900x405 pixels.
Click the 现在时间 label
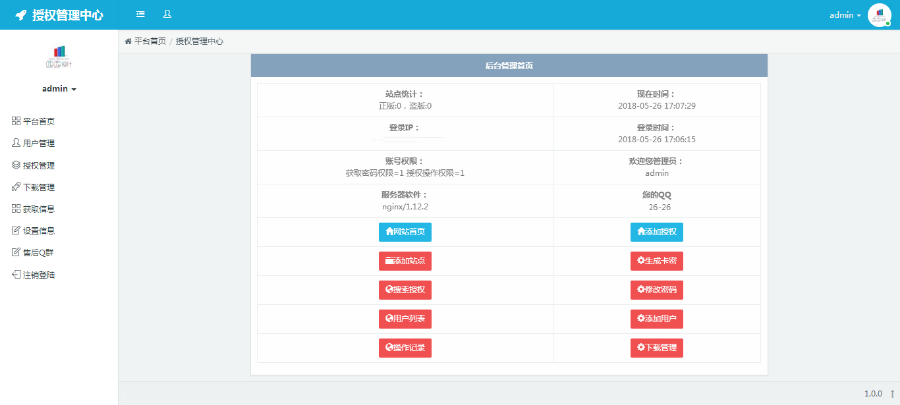(x=657, y=95)
